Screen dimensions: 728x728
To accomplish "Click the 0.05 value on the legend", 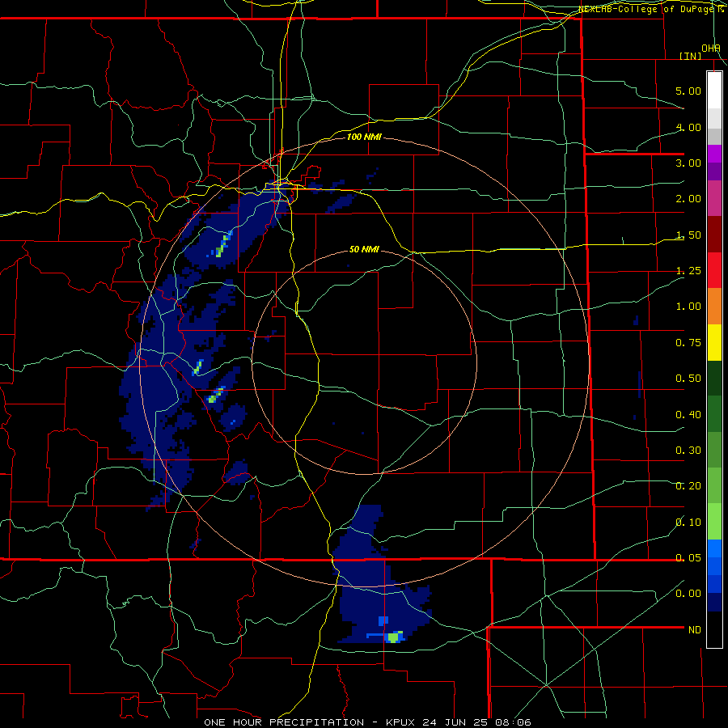I will click(x=688, y=557).
